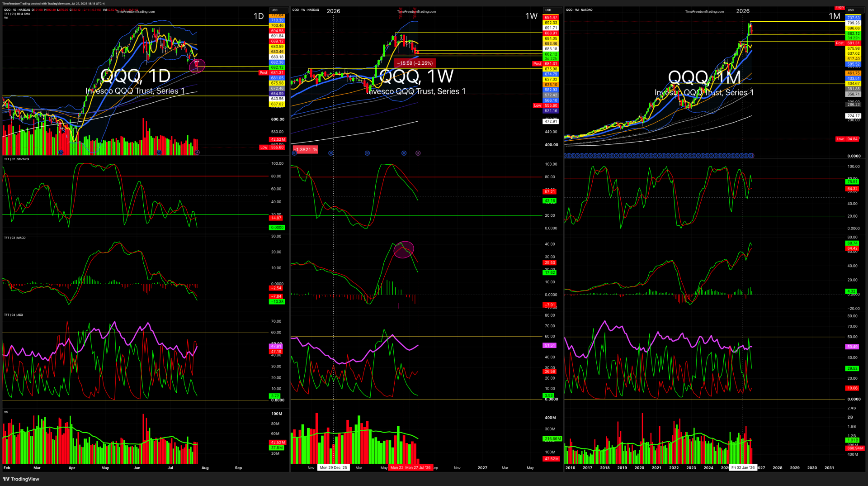This screenshot has width=868, height=486.
Task: Open the weekly chart dividend marker near Mar
Action: 367,153
